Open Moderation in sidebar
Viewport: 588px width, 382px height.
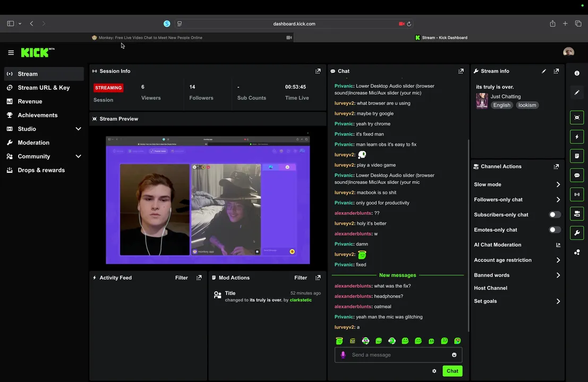(x=44, y=143)
